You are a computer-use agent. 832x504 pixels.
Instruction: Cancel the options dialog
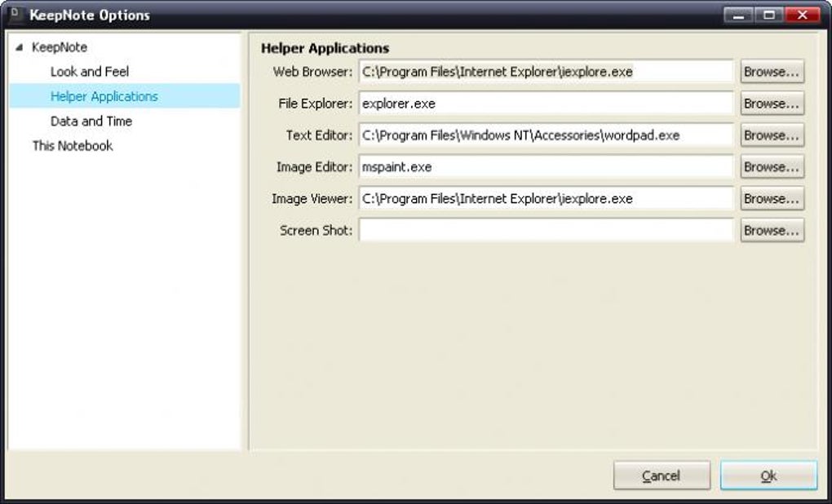point(661,475)
